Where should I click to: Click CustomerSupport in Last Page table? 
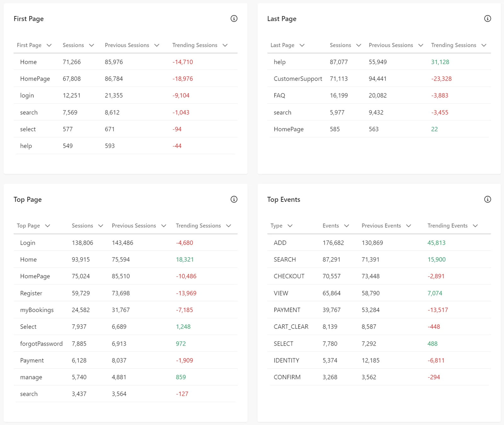pos(298,79)
